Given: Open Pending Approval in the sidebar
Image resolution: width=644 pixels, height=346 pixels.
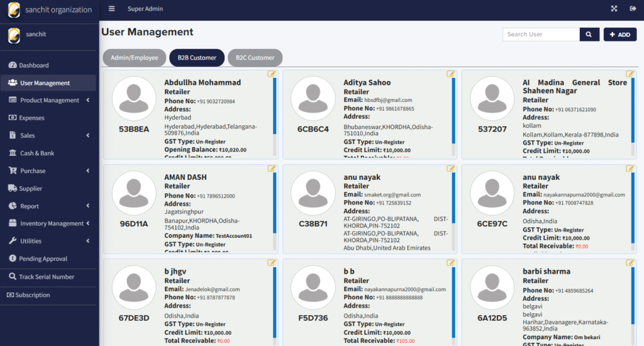Looking at the screenshot, I should [43, 259].
